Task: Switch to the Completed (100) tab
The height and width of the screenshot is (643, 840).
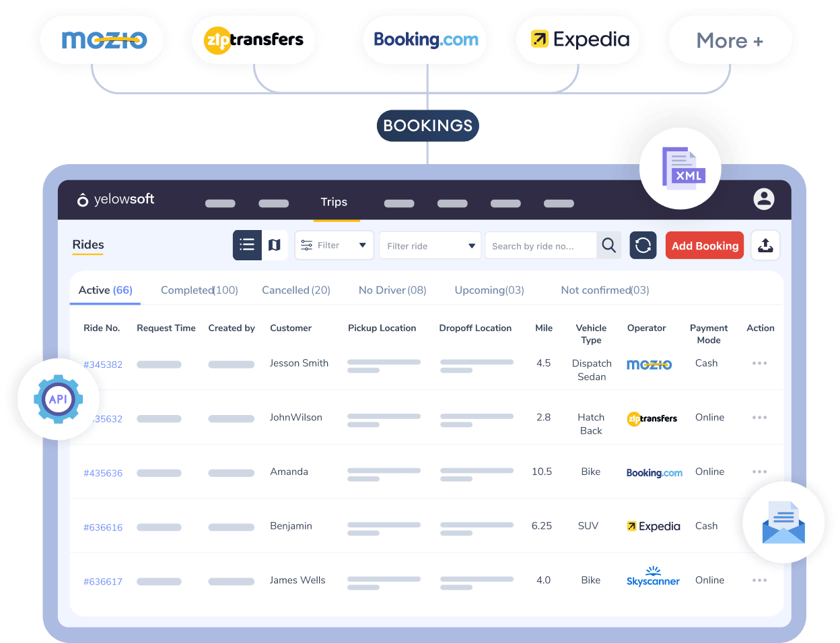Action: tap(199, 290)
